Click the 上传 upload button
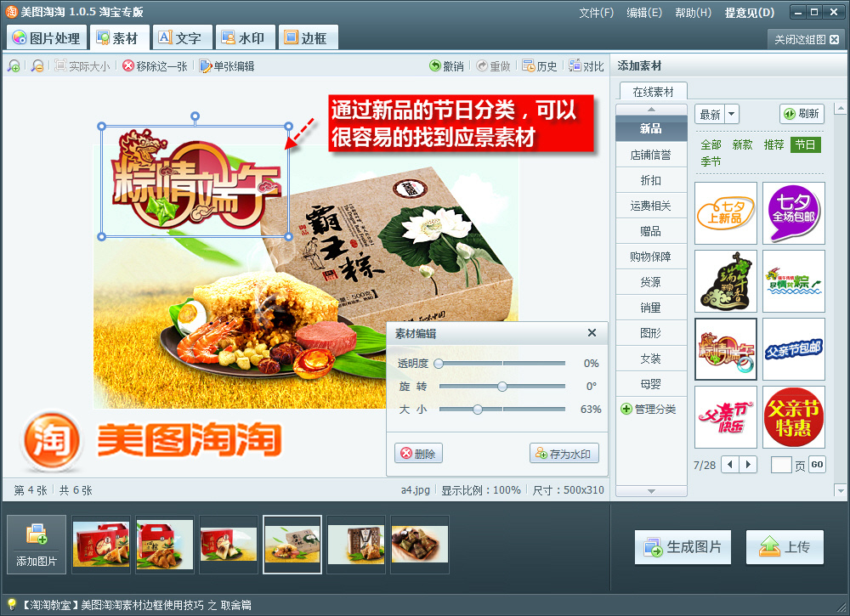 coord(785,547)
